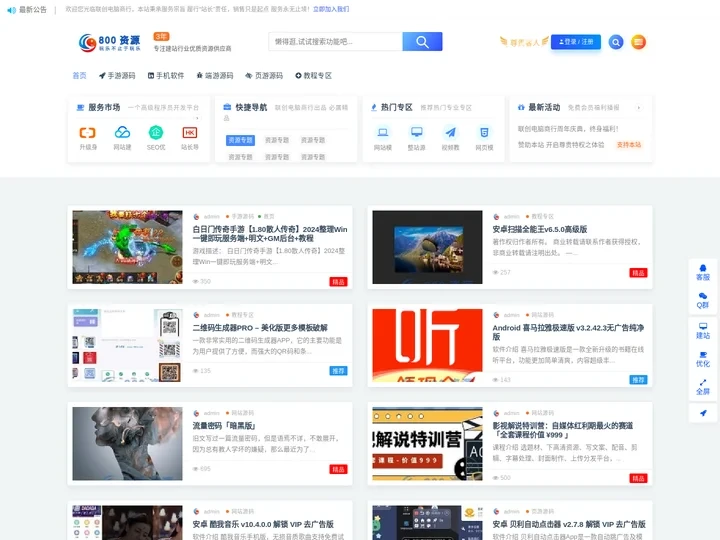The image size is (720, 540).
Task: Open the 网站模 laptop icon
Action: point(382,133)
